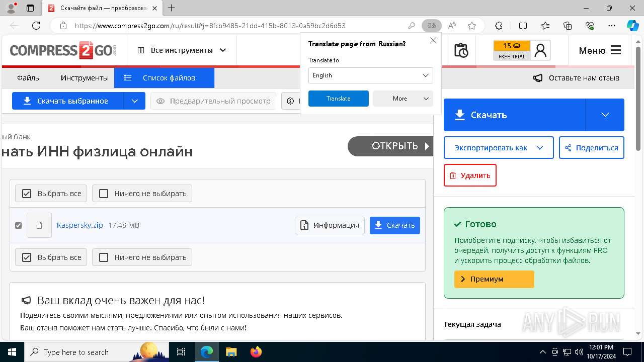644x362 pixels.
Task: Click the upper Выбрать все button
Action: point(51,194)
